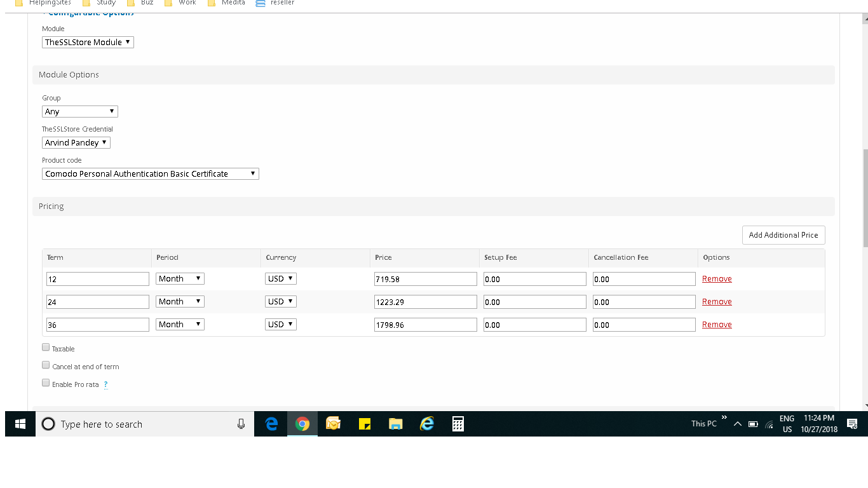Edit the Price field 719.58
The image size is (868, 488).
[426, 279]
